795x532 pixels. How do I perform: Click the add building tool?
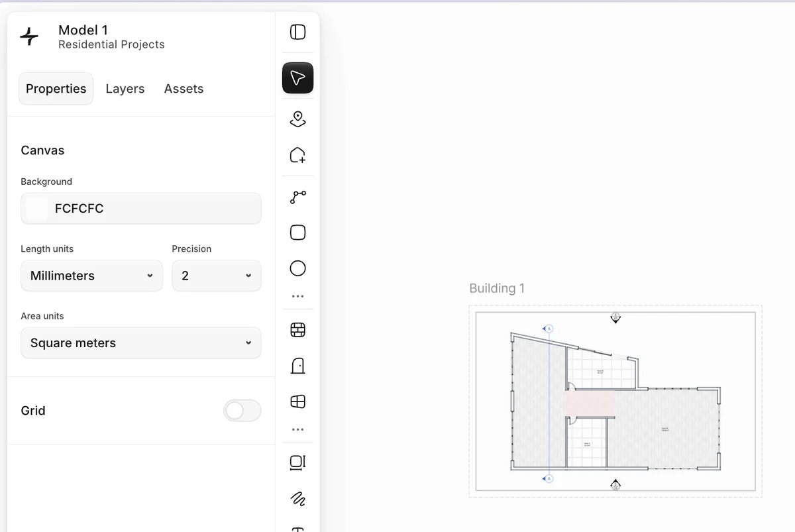pyautogui.click(x=298, y=155)
